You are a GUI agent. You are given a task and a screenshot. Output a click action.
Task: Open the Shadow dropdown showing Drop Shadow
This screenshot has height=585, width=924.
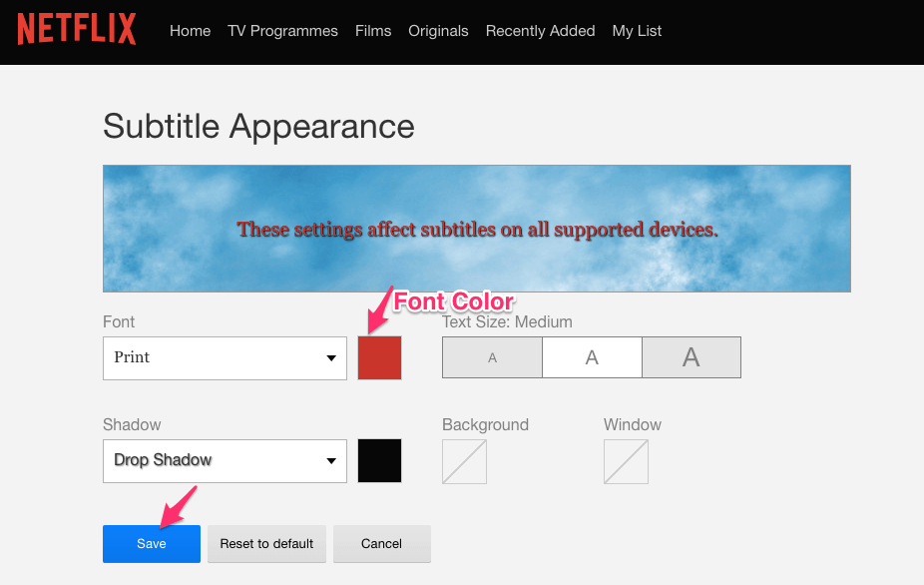(x=224, y=460)
